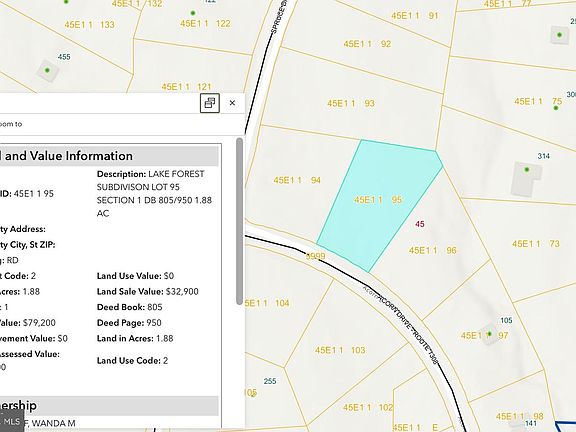Select parcel 45E1 1 98
This screenshot has width=576, height=432.
(519, 416)
